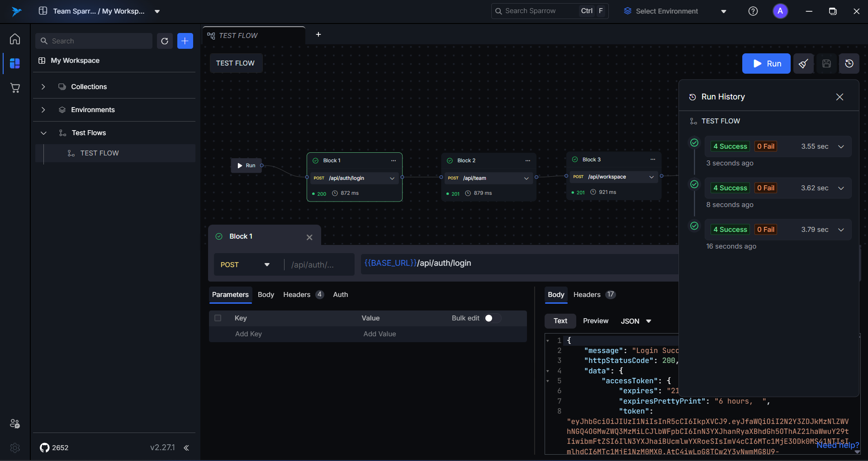Collapse the Test Flows section

(x=43, y=133)
